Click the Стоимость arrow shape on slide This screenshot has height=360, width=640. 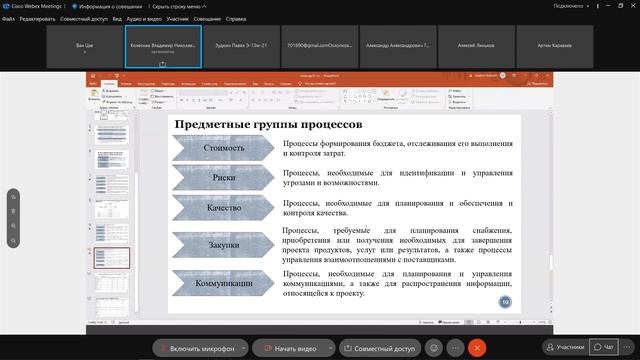click(223, 148)
